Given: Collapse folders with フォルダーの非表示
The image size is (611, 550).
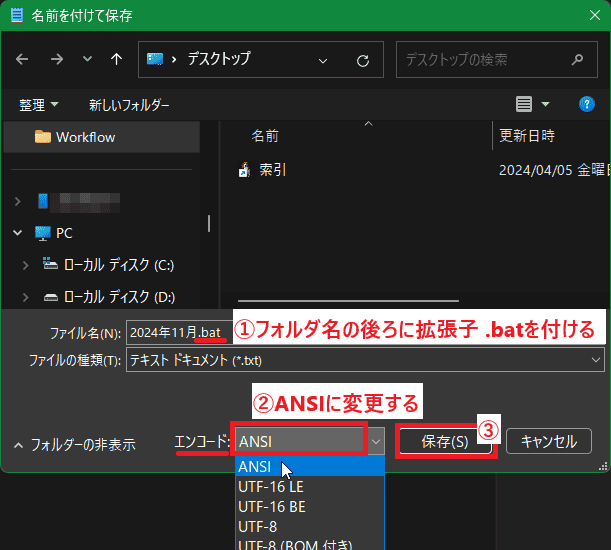Looking at the screenshot, I should point(75,444).
